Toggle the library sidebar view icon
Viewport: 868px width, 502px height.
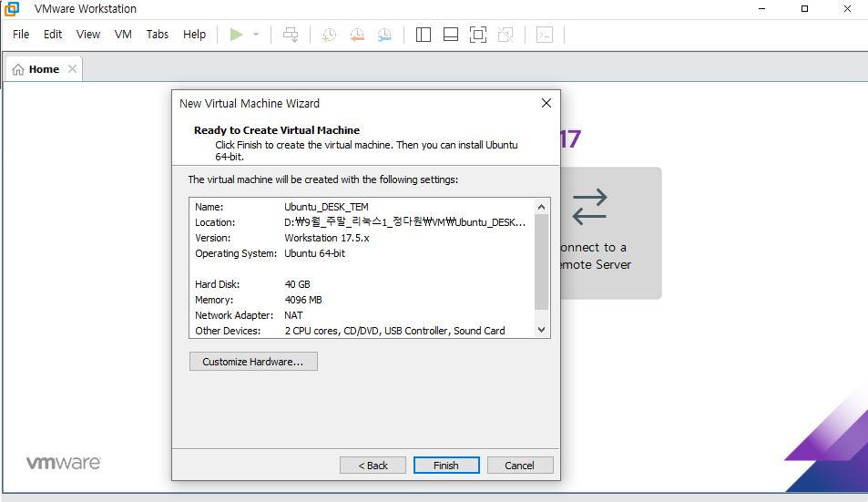424,35
